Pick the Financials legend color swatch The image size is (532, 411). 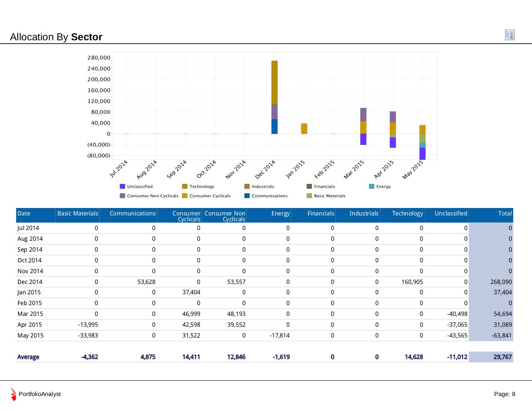(x=309, y=186)
